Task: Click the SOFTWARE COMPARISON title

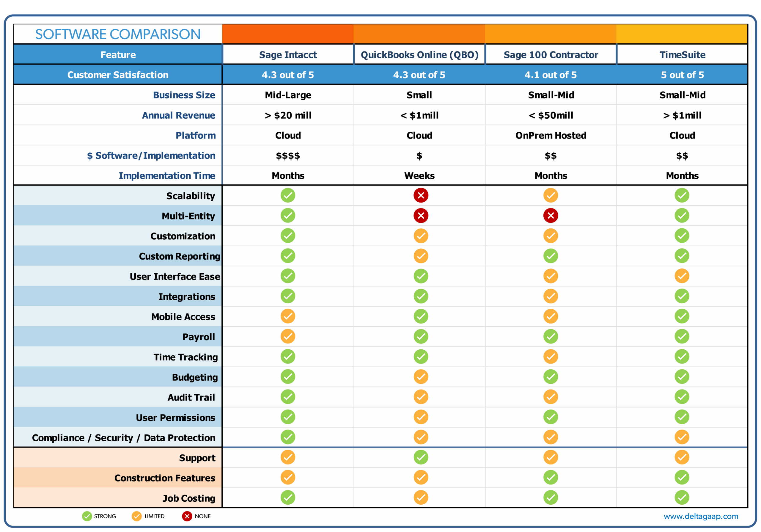Action: point(118,34)
